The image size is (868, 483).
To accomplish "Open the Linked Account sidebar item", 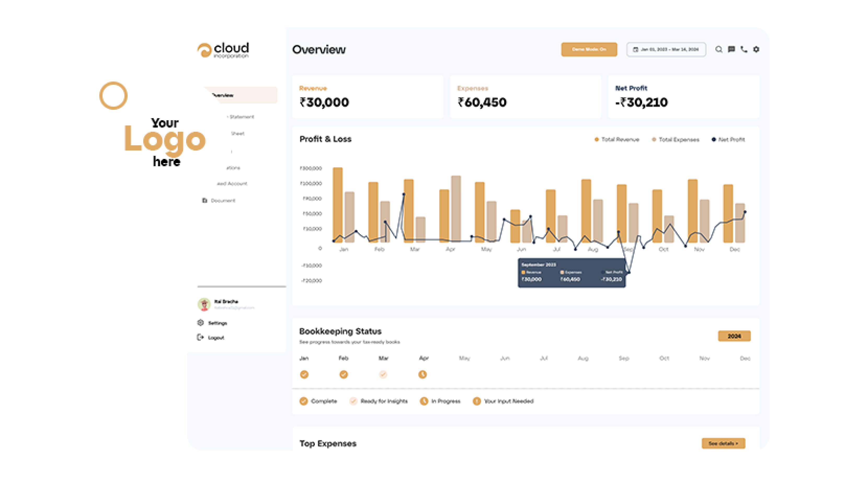I will (x=232, y=183).
